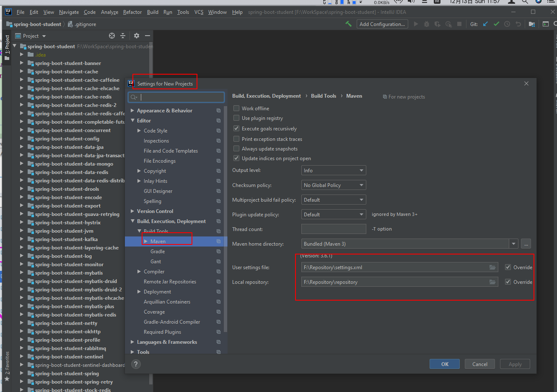Click the Git commit checkmark icon
This screenshot has width=557, height=392.
(x=496, y=24)
